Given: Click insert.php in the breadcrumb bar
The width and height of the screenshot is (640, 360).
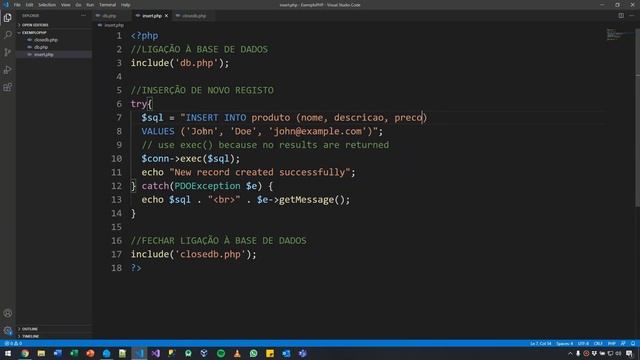Looking at the screenshot, I should (x=113, y=25).
